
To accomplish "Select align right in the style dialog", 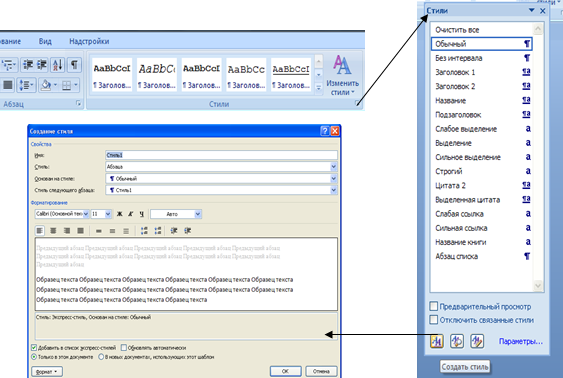I will [67, 231].
